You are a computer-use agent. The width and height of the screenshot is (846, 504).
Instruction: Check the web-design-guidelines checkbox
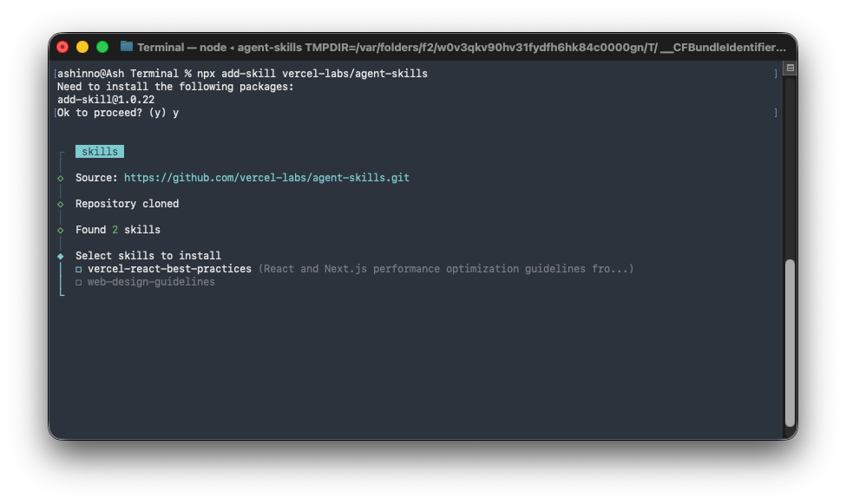click(x=79, y=283)
